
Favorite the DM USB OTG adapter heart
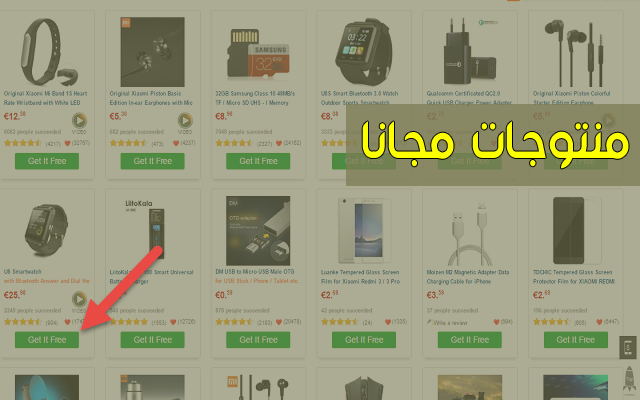click(279, 322)
